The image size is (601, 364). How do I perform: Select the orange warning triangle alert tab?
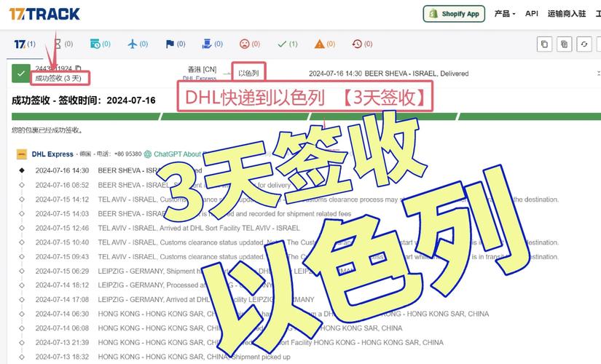tap(325, 44)
